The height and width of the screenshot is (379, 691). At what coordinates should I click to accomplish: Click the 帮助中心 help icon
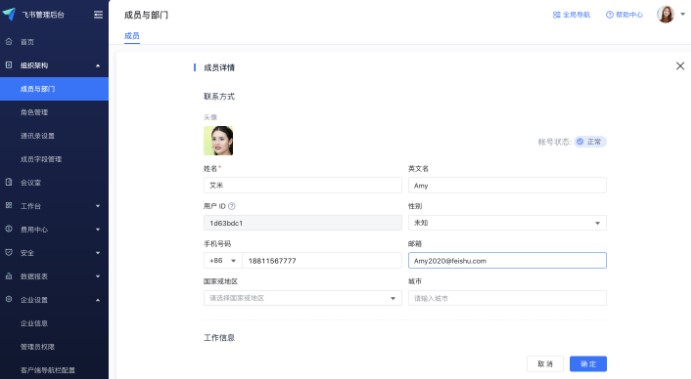tap(610, 15)
